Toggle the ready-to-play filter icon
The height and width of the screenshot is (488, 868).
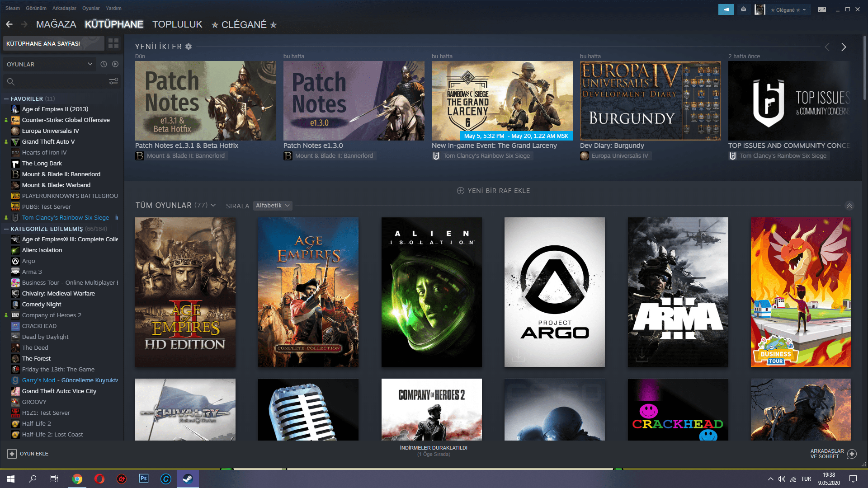pos(115,64)
